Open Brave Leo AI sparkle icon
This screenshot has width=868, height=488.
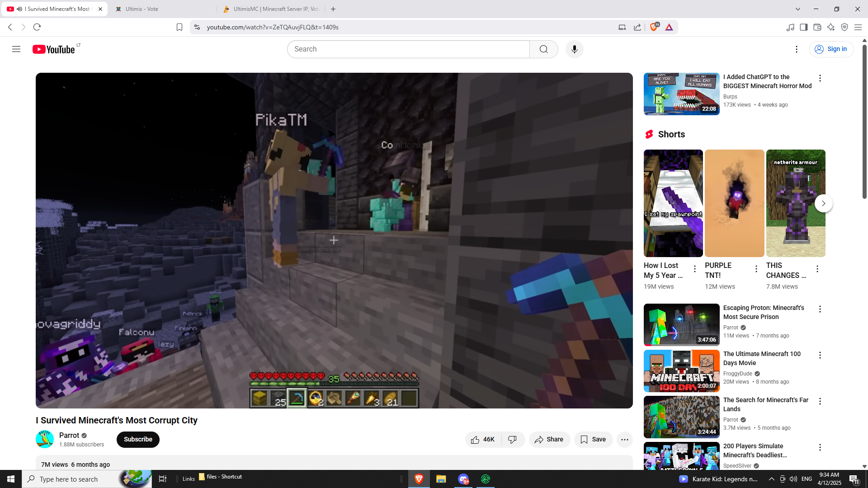pyautogui.click(x=830, y=27)
